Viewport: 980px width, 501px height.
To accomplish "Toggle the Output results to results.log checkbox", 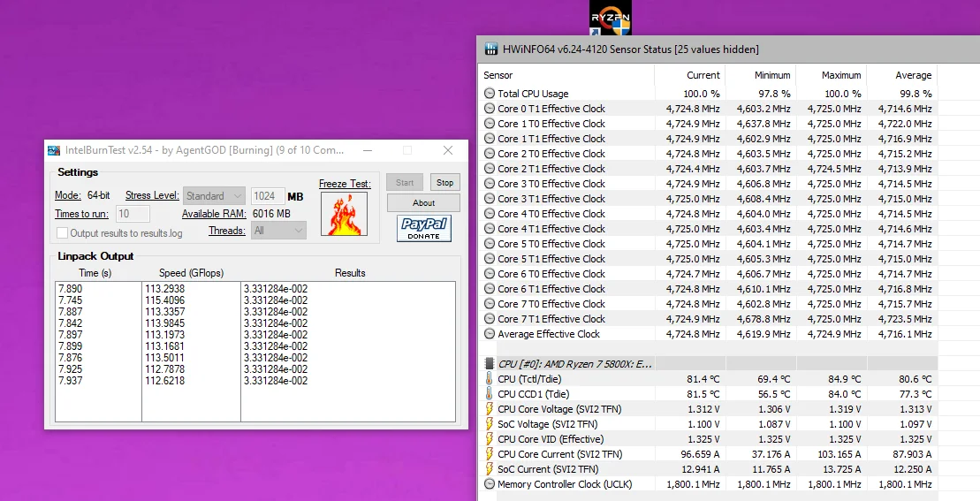I will pyautogui.click(x=62, y=233).
